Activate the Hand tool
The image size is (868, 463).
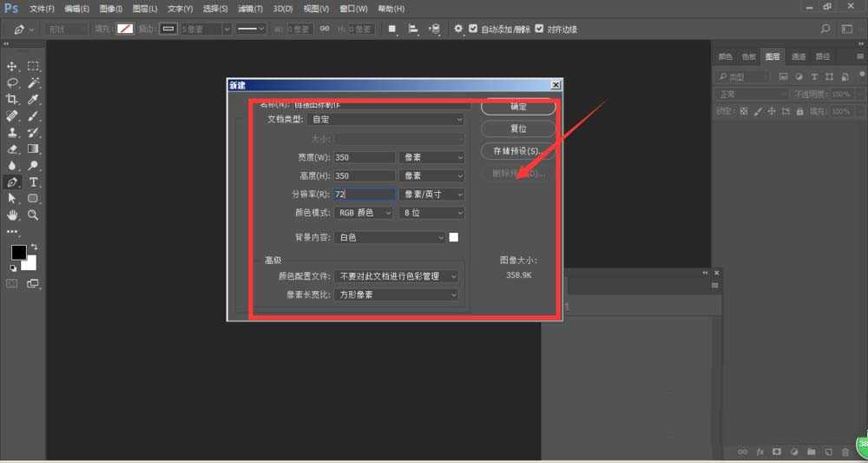13,215
